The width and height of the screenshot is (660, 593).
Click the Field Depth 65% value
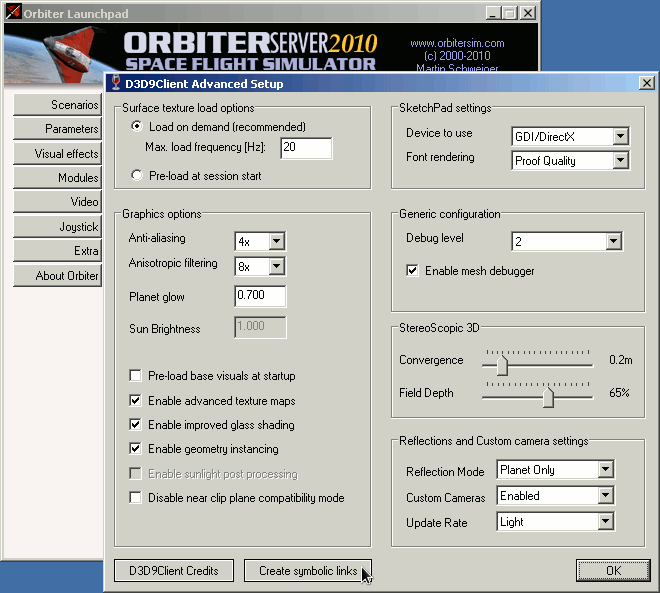(619, 393)
